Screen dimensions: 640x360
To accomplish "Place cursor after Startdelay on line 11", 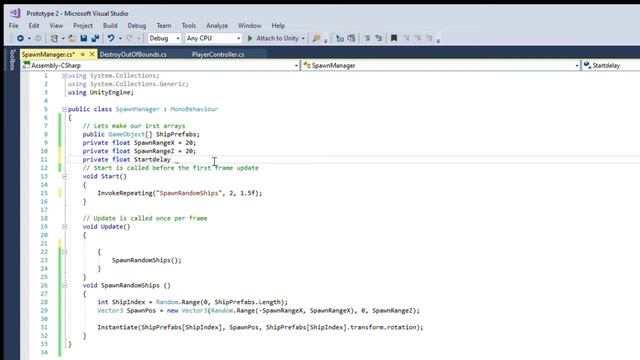I will pos(171,160).
